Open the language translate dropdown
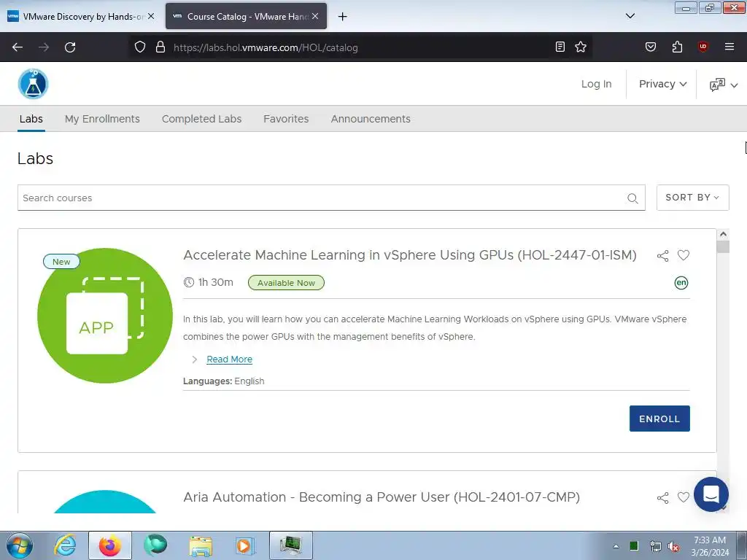747x560 pixels. [724, 85]
